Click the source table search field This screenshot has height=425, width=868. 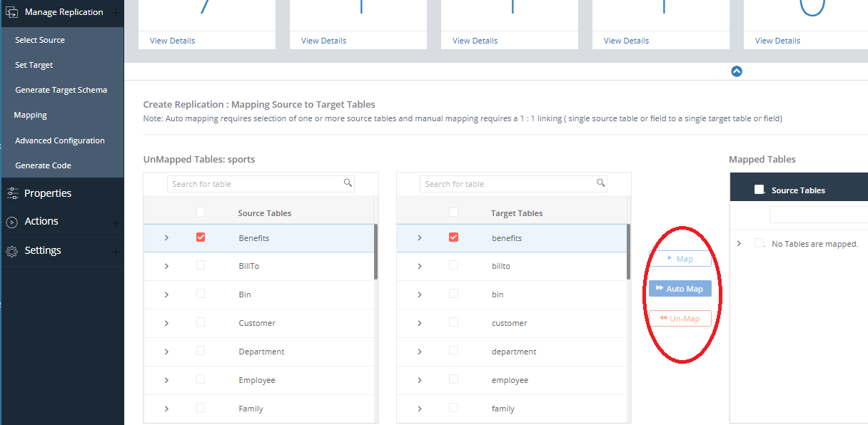click(261, 184)
